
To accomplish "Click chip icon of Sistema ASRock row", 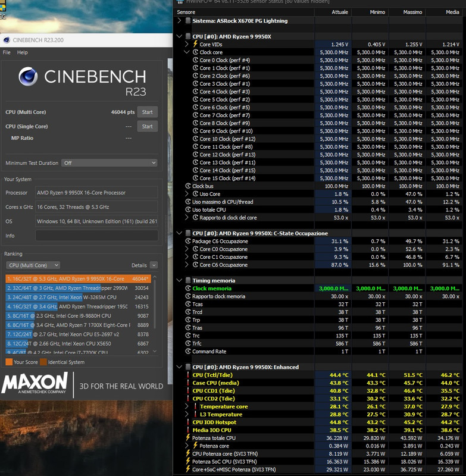I will tap(188, 21).
